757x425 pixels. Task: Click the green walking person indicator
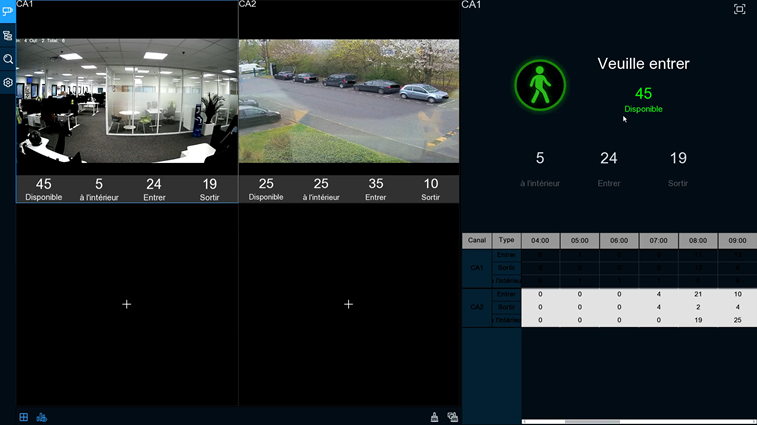(540, 85)
